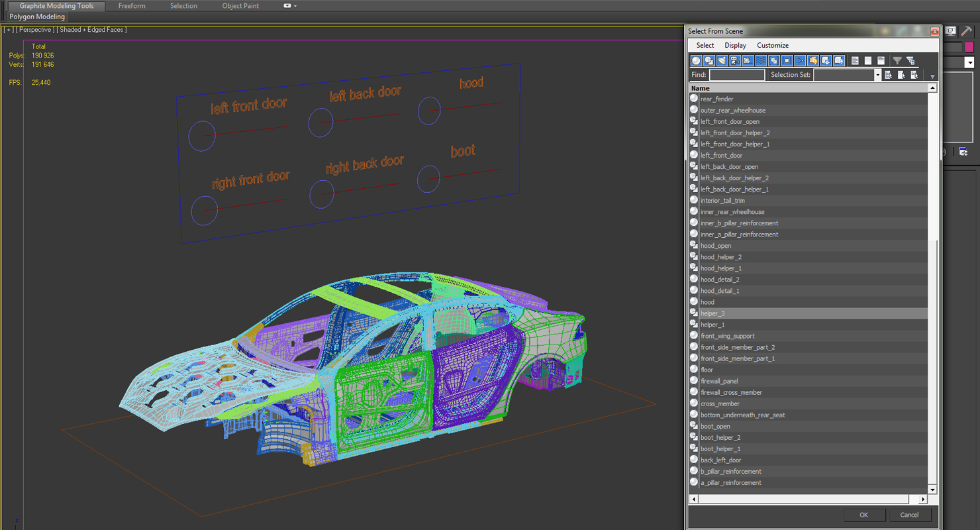Click the list's scroll down arrow
Image resolution: width=980 pixels, height=530 pixels.
[x=932, y=490]
